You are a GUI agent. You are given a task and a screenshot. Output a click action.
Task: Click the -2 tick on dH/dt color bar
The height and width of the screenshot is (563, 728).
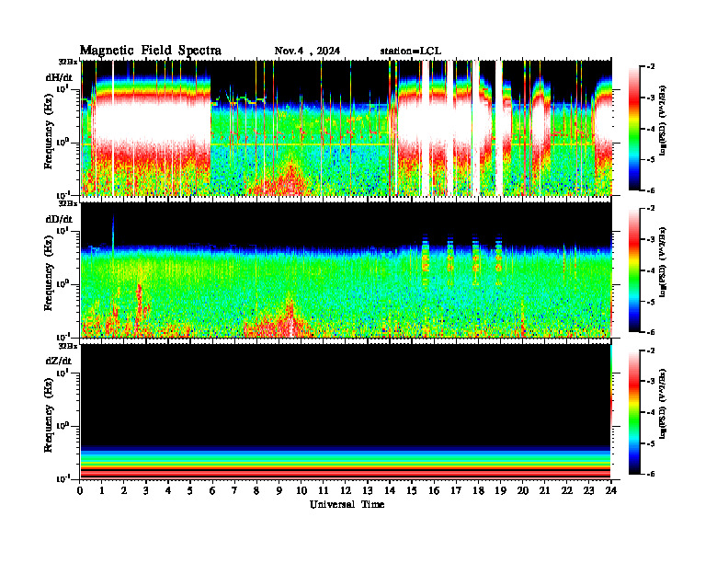650,67
